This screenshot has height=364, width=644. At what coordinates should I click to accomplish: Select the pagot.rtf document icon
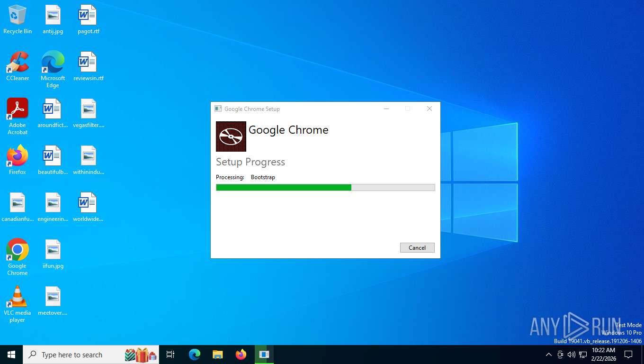[89, 20]
